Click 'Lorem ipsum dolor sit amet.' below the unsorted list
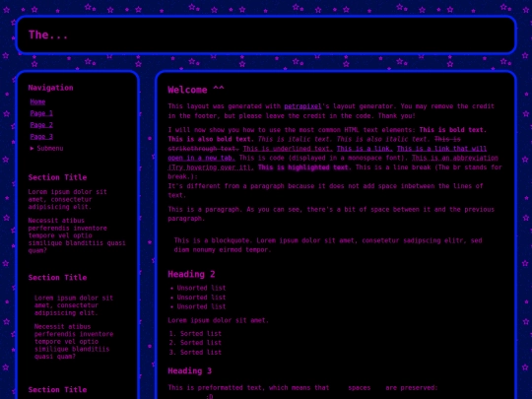532x399 pixels. (x=218, y=320)
